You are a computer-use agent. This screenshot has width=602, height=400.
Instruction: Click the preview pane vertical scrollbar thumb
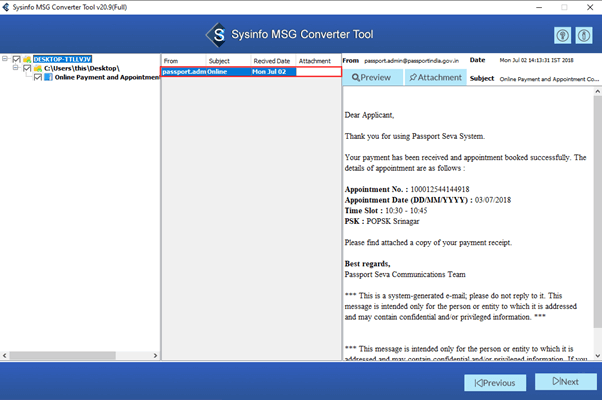pyautogui.click(x=597, y=211)
